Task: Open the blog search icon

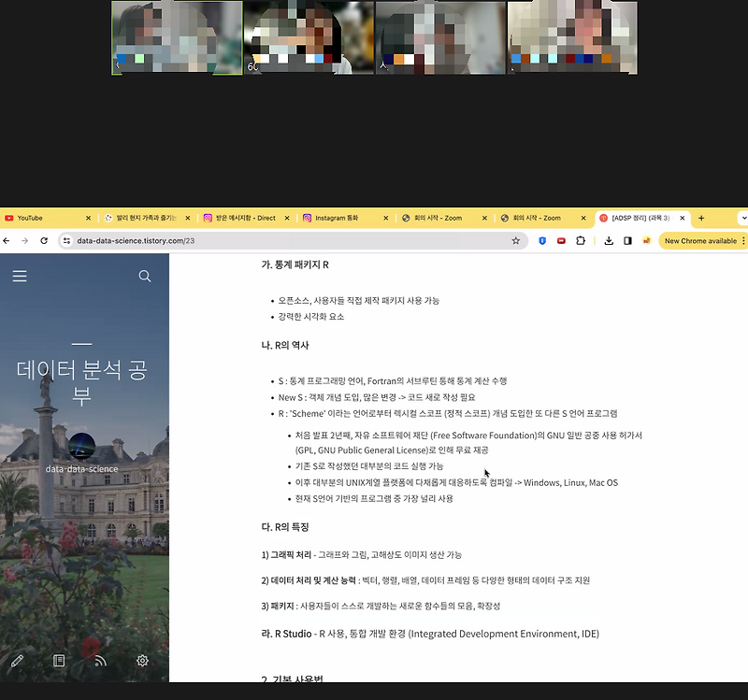Action: pyautogui.click(x=144, y=276)
